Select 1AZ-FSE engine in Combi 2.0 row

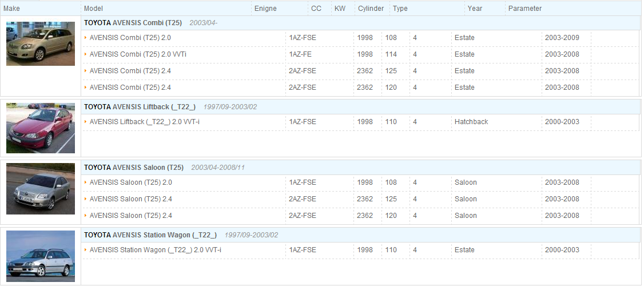(303, 38)
